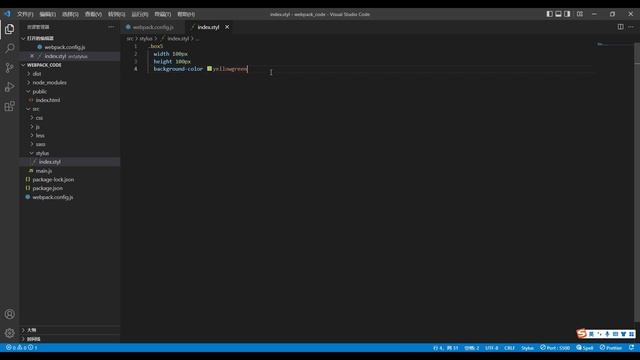Expand the css folder

pos(32,118)
